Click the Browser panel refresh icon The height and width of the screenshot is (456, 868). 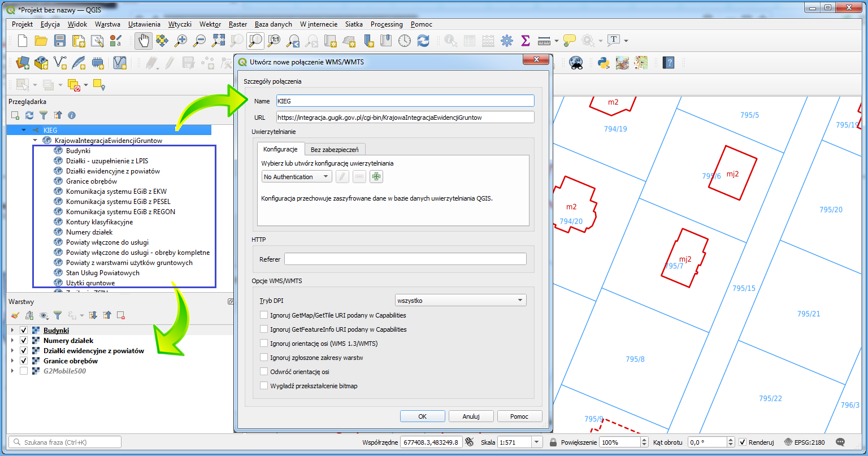click(x=29, y=115)
